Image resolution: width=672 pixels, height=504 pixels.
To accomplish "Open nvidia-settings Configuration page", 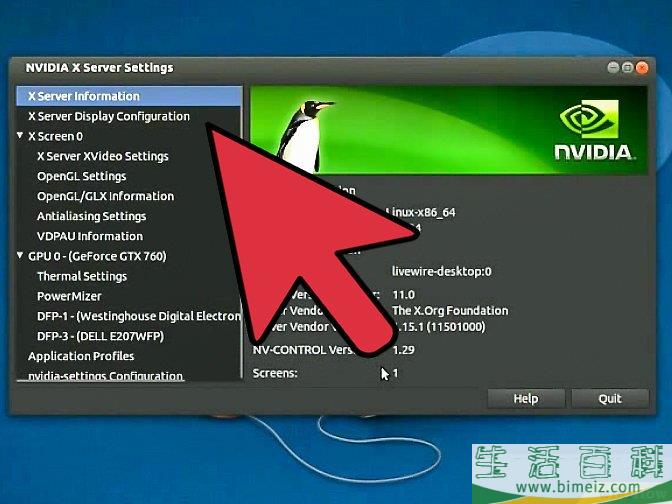I will (x=105, y=375).
